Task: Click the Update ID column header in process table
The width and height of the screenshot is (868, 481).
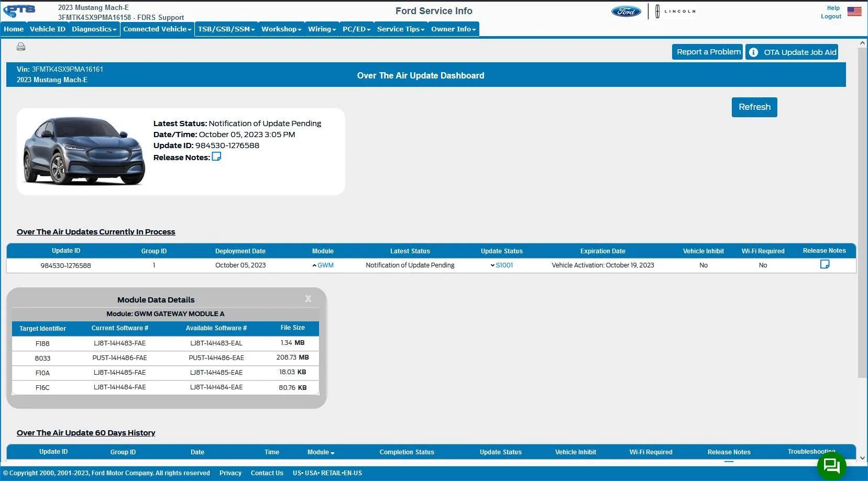Action: pos(66,251)
